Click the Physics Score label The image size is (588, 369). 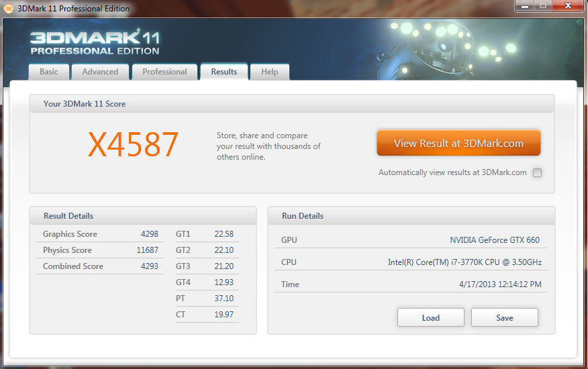tap(67, 250)
